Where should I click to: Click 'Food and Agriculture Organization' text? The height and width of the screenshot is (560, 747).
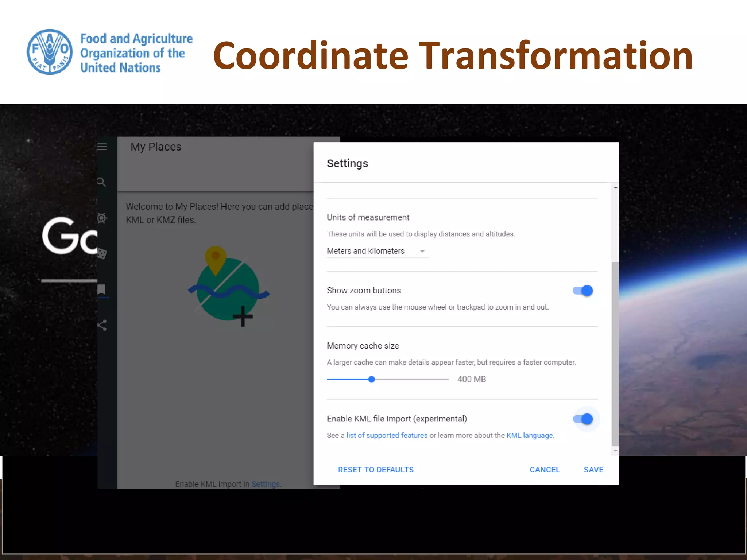[x=136, y=53]
